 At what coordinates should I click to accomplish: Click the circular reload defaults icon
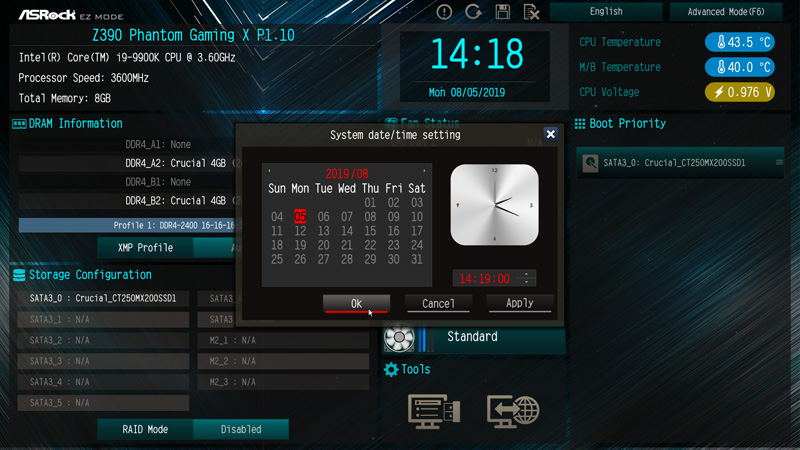473,12
